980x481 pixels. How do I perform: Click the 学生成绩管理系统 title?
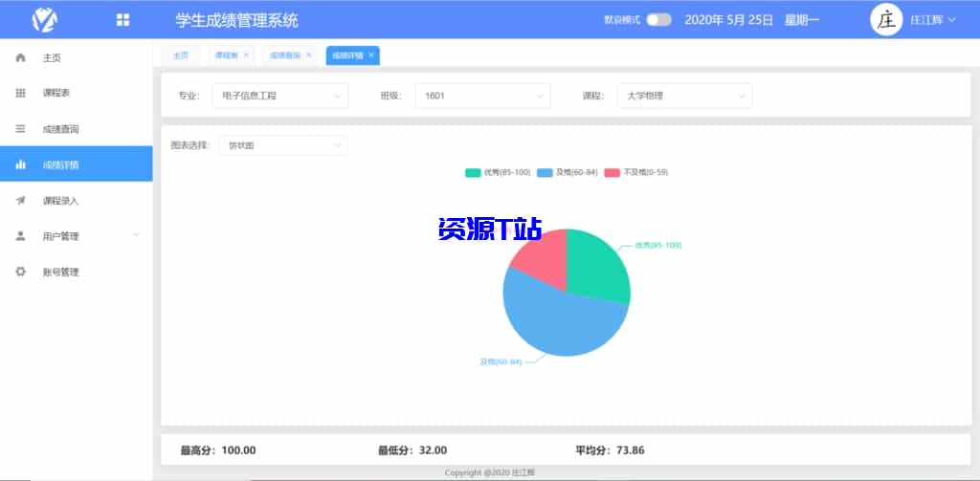(237, 20)
